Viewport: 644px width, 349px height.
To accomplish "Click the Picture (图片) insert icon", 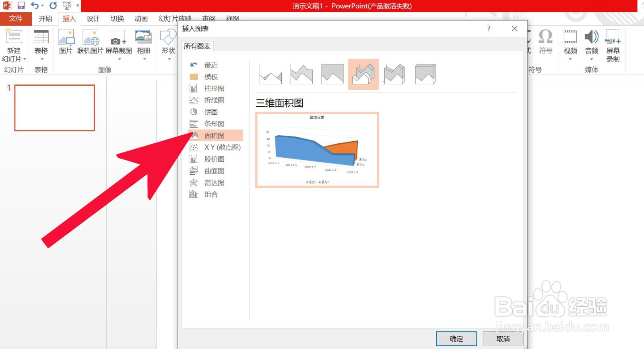I will pyautogui.click(x=66, y=37).
